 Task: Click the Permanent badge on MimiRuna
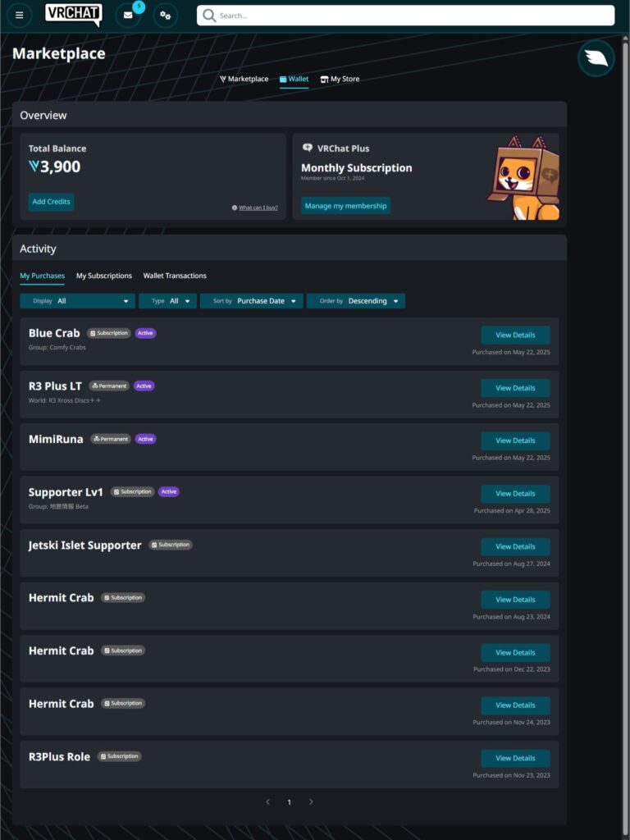(x=111, y=439)
